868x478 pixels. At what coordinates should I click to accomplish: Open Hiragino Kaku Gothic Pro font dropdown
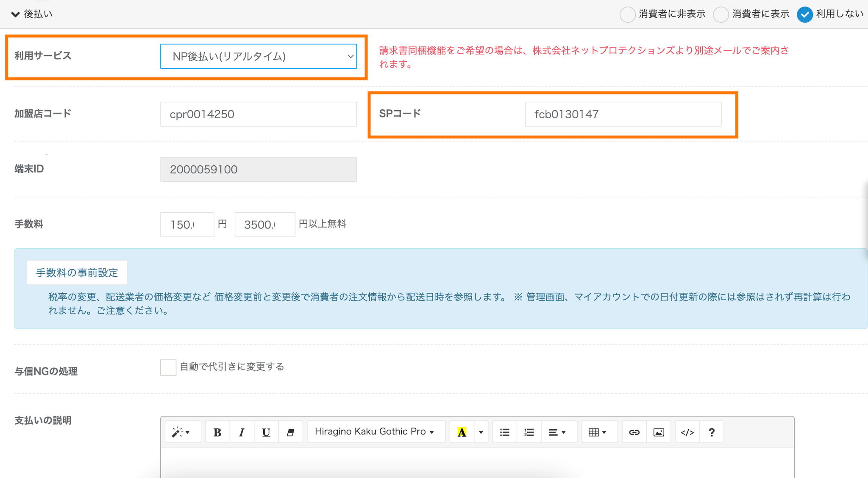coord(375,432)
